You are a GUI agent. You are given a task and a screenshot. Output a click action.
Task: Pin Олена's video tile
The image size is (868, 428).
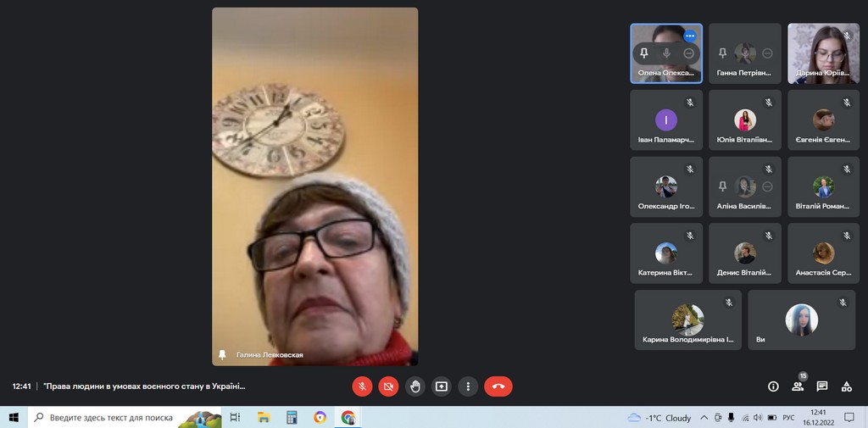(644, 53)
